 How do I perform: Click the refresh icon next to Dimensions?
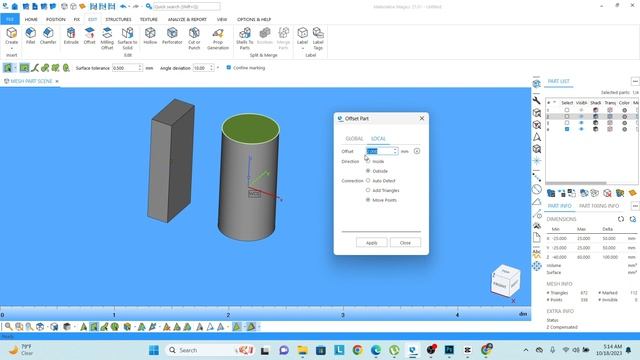tap(621, 219)
